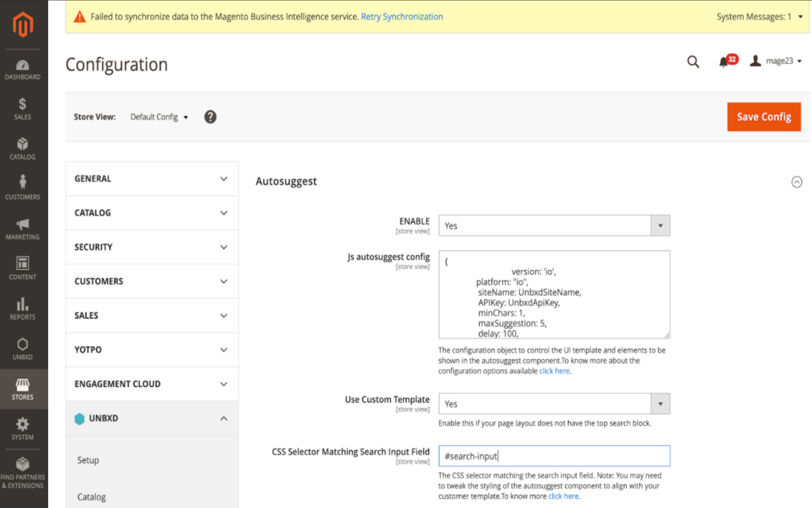Click the store view help question icon
Viewport: 812px width, 508px height.
click(210, 117)
